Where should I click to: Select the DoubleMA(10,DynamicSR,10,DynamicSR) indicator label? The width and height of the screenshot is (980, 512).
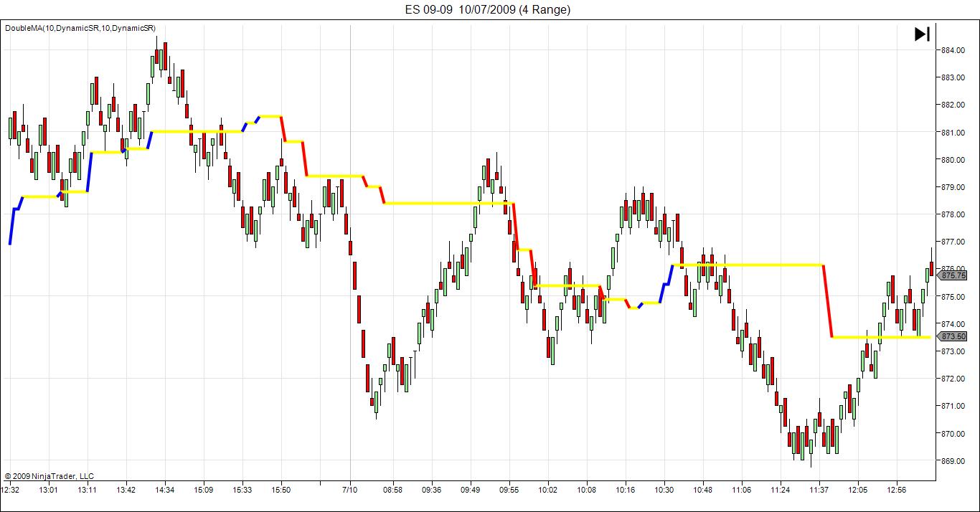pos(80,28)
